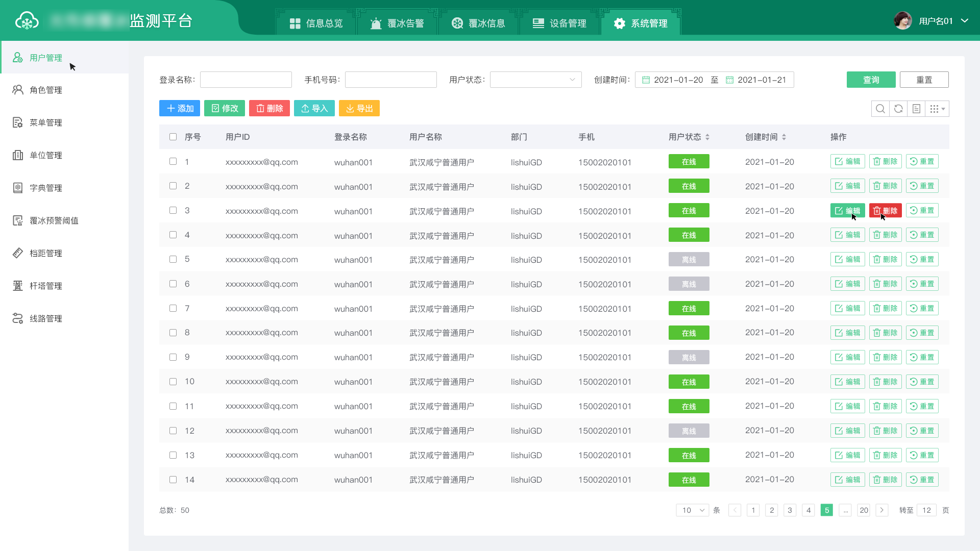Click the refresh table icon
Image resolution: width=980 pixels, height=551 pixels.
[x=898, y=109]
